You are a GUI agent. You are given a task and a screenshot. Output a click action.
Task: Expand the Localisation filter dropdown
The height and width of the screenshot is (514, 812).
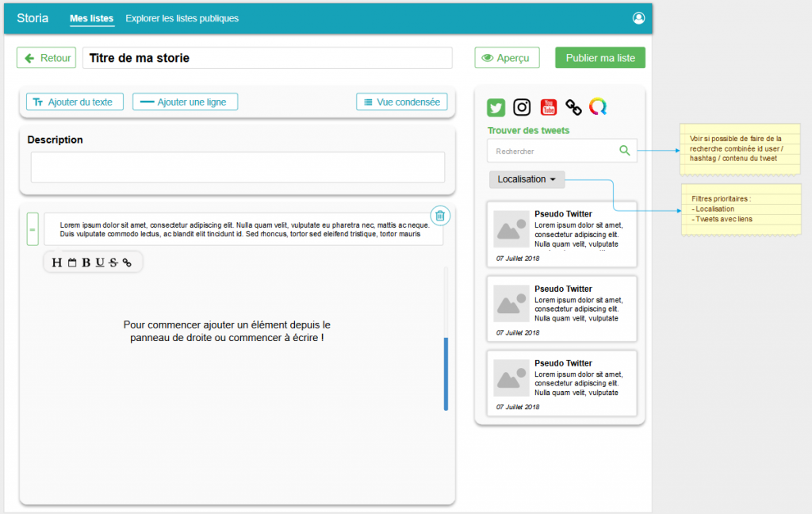527,179
